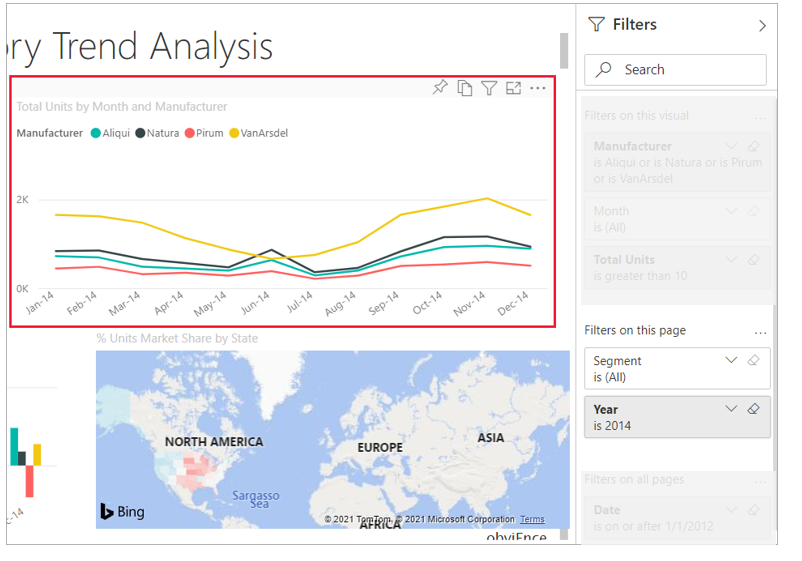Click the Aliqui teal legend marker

pos(96,133)
